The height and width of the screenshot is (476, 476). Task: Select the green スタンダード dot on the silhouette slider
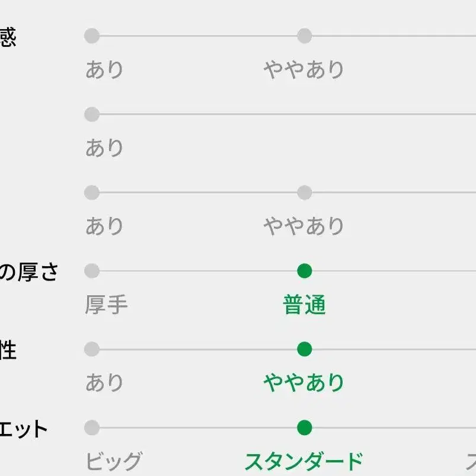(x=304, y=427)
